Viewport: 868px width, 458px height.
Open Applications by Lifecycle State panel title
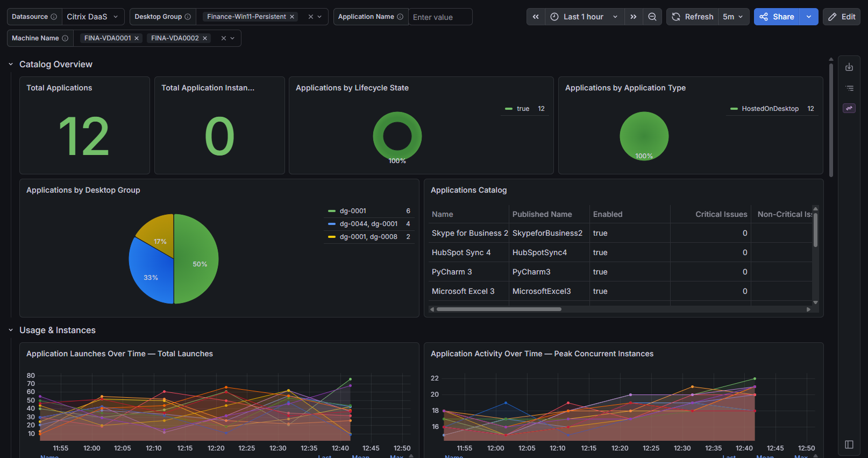352,88
